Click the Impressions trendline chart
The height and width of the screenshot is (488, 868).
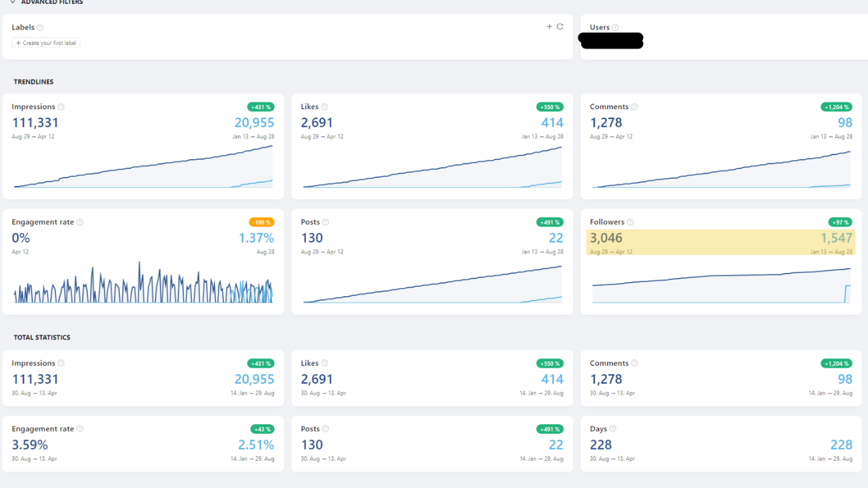pos(143,167)
